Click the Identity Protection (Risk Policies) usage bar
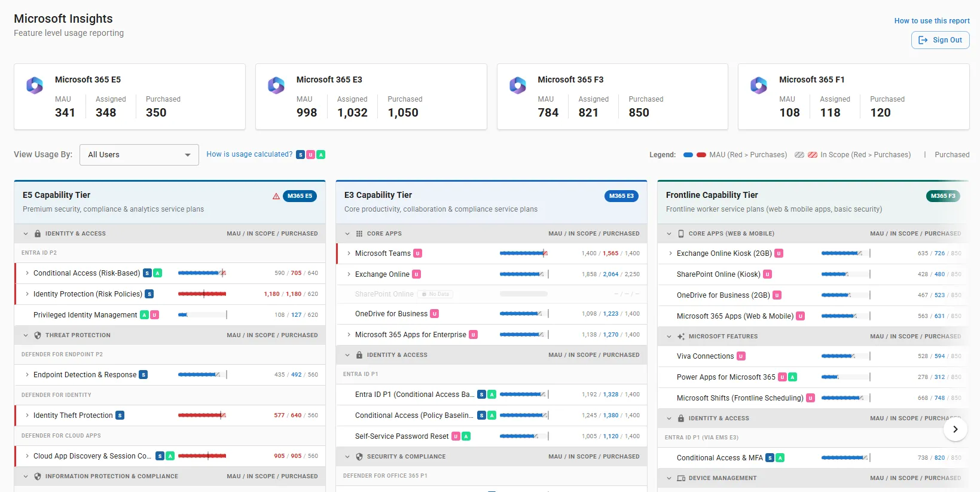The height and width of the screenshot is (492, 980). click(x=202, y=294)
